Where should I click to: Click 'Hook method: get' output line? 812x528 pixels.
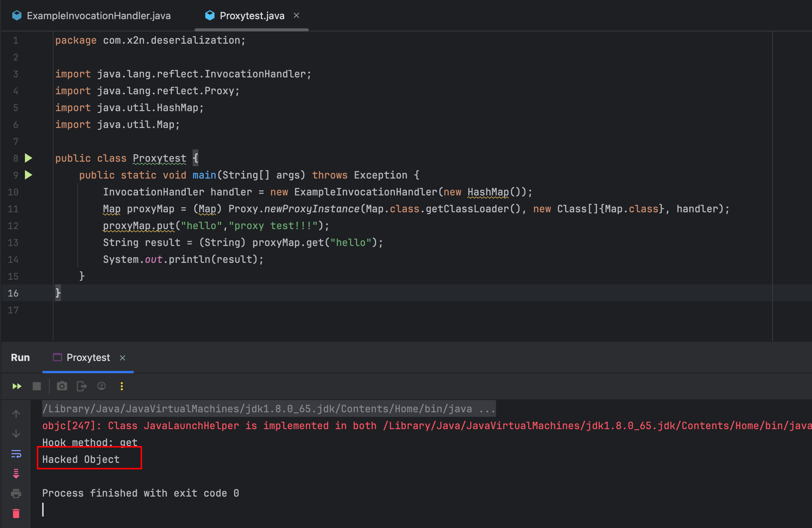click(90, 443)
